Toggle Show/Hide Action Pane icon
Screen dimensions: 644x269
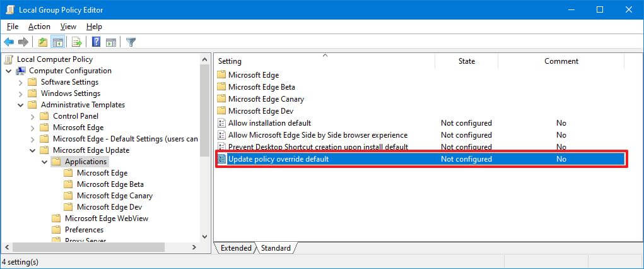click(110, 42)
